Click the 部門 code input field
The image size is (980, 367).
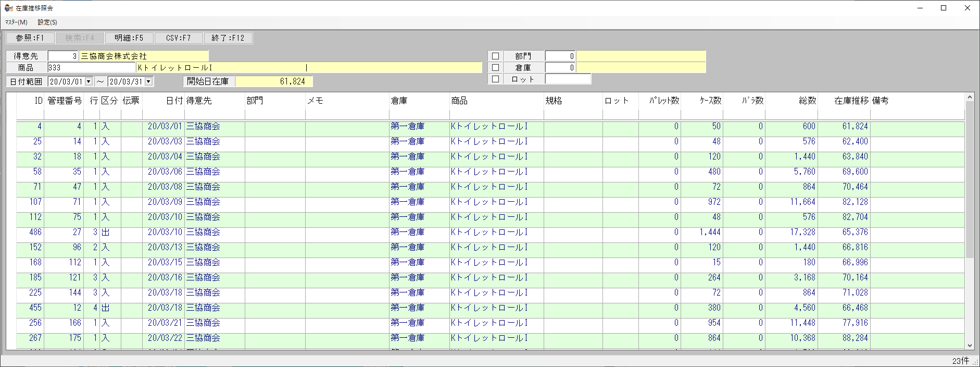point(560,56)
